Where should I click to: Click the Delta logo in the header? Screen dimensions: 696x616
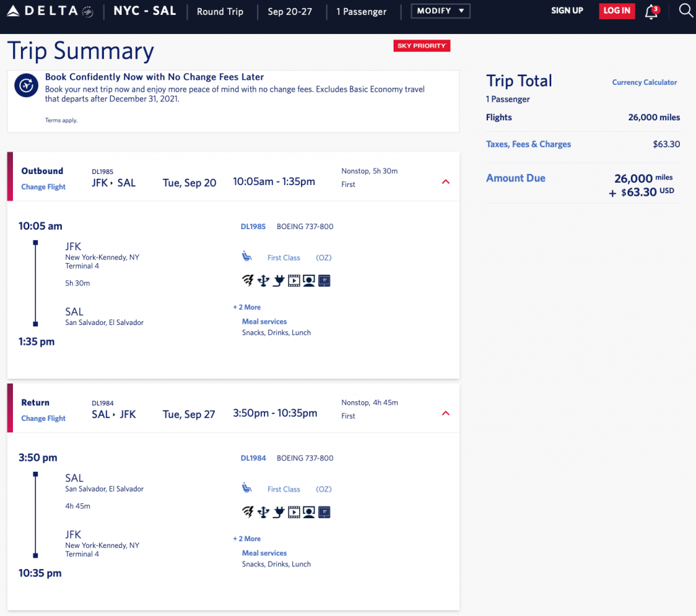49,12
